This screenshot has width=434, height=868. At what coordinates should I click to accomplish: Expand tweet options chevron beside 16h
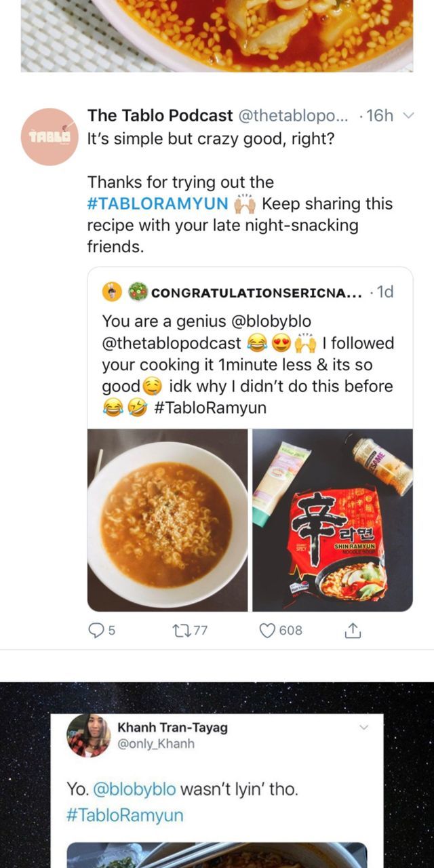(408, 115)
